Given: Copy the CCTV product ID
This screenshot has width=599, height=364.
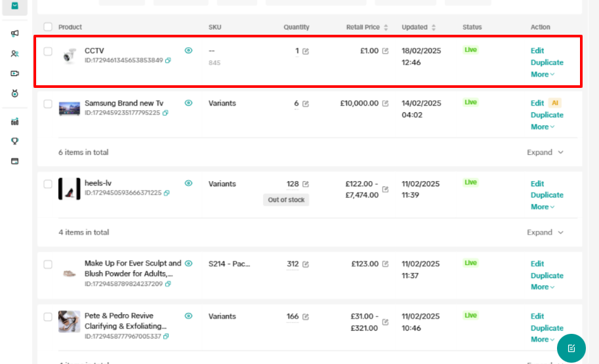Looking at the screenshot, I should point(168,60).
